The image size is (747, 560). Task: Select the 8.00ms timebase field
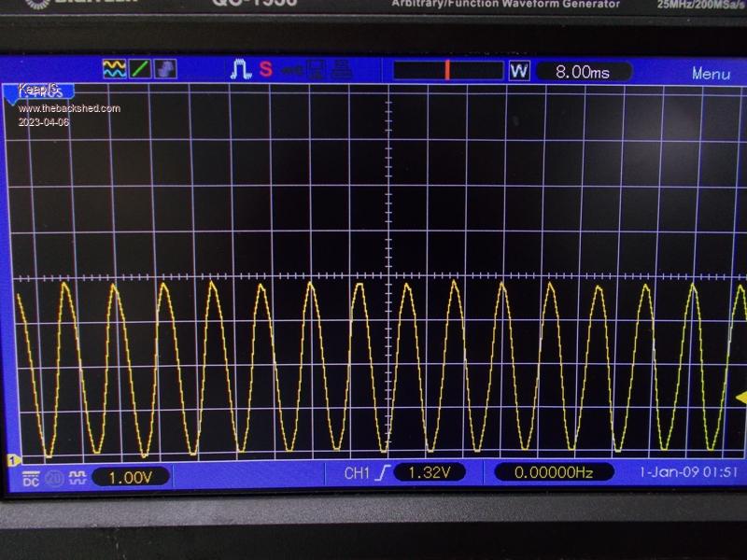(x=583, y=71)
